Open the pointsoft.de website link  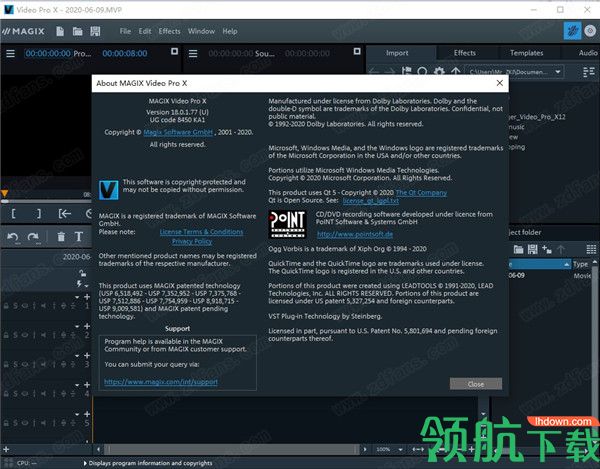pyautogui.click(x=355, y=234)
